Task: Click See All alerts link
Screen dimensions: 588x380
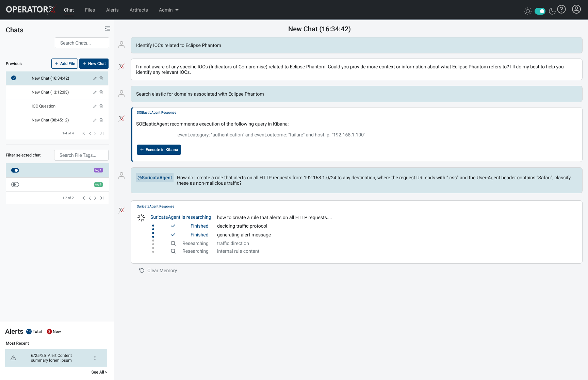Action: 99,372
